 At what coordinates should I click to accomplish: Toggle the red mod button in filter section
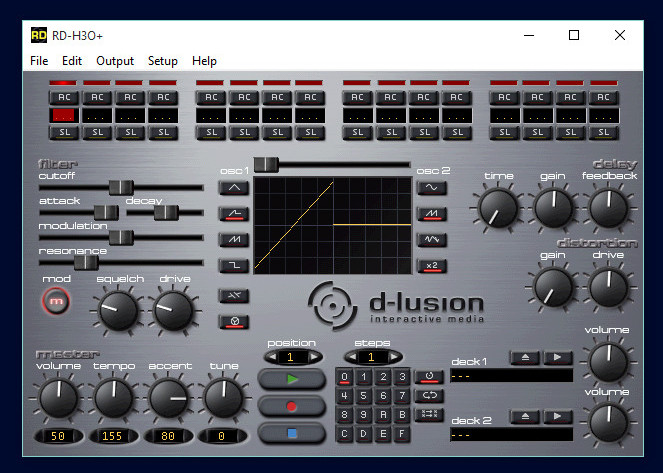pos(56,301)
